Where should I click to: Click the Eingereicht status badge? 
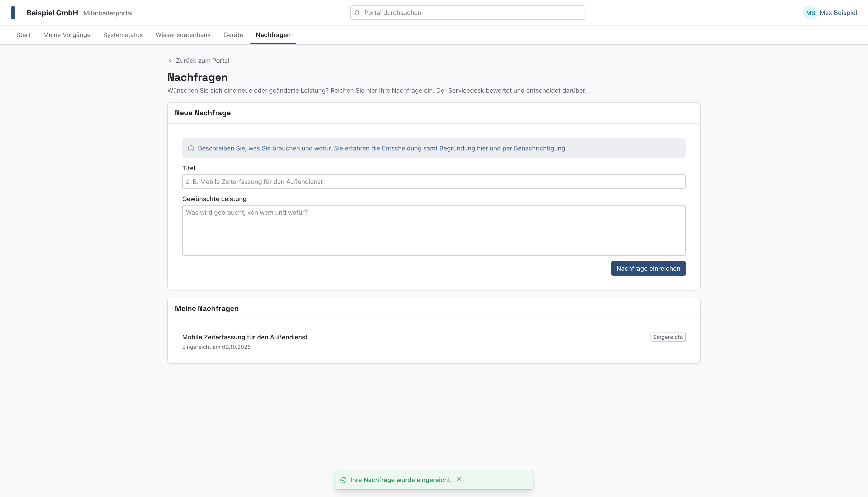(668, 337)
